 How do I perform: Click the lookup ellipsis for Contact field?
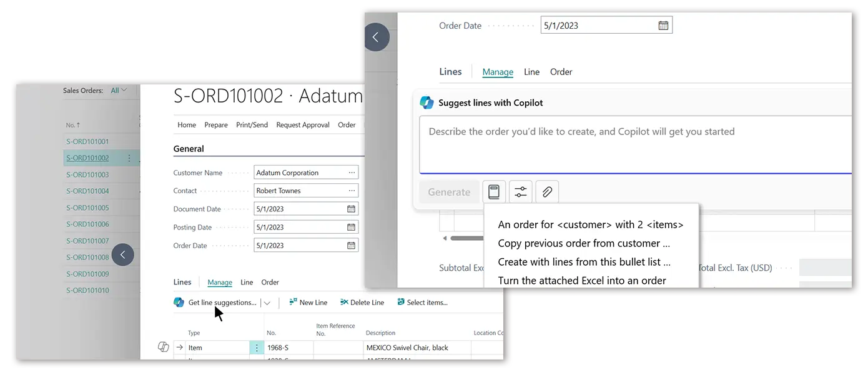point(352,191)
